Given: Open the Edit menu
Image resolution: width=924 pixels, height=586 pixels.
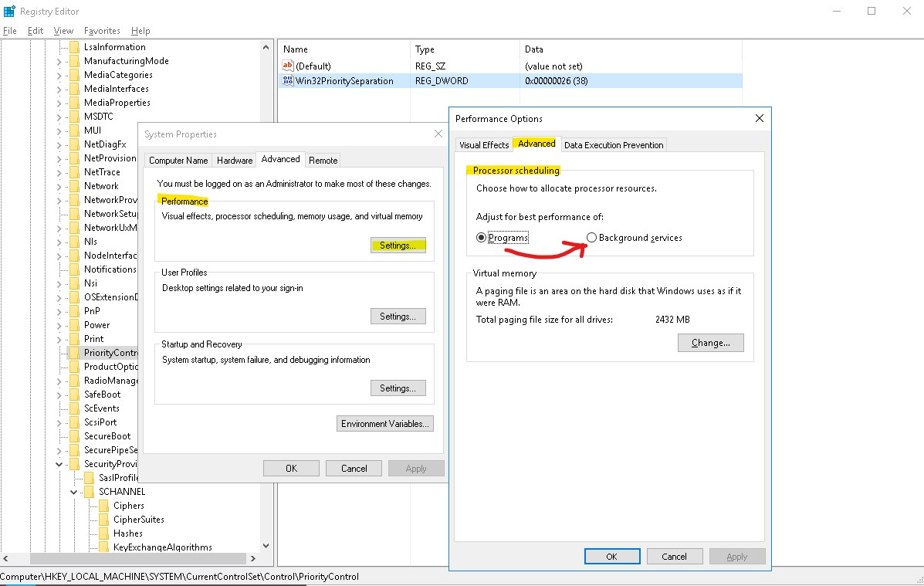Looking at the screenshot, I should (36, 31).
